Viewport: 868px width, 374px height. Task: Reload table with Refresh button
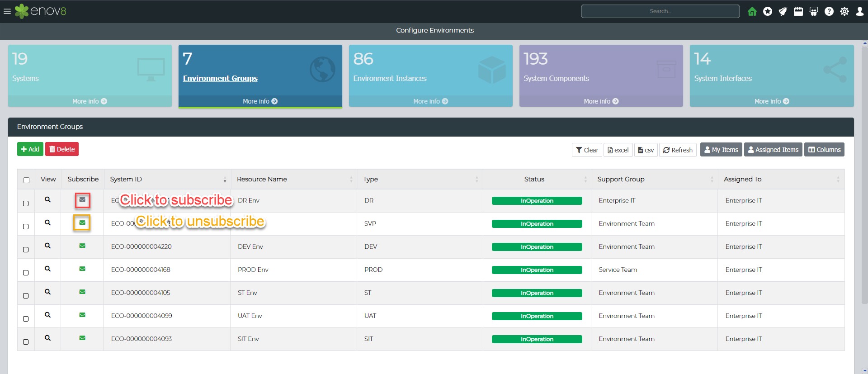click(678, 150)
